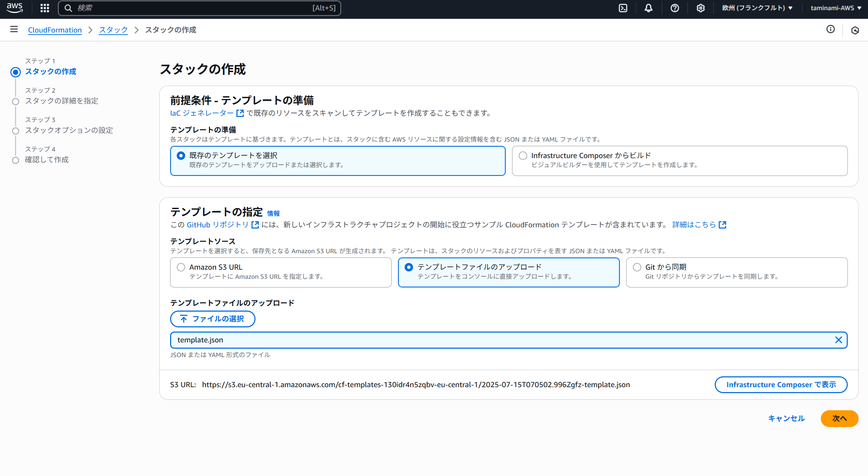Open 詳細はこちら link
The height and width of the screenshot is (476, 868).
(x=694, y=225)
